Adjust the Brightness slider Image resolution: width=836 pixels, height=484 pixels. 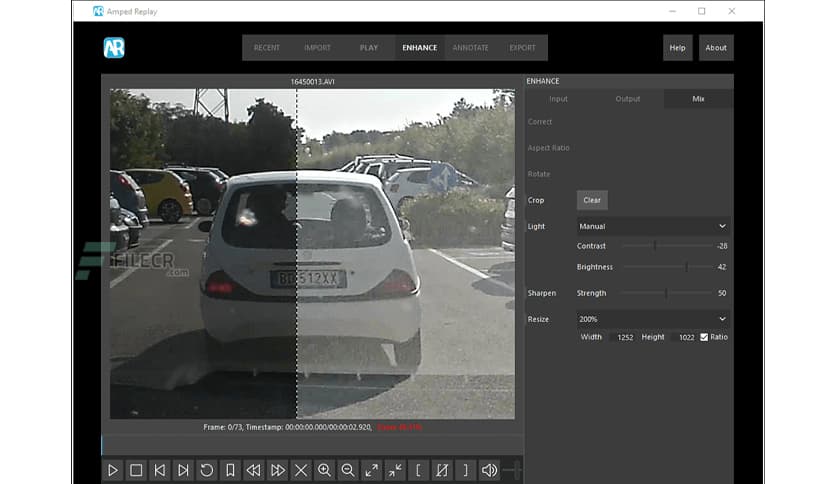click(x=667, y=267)
